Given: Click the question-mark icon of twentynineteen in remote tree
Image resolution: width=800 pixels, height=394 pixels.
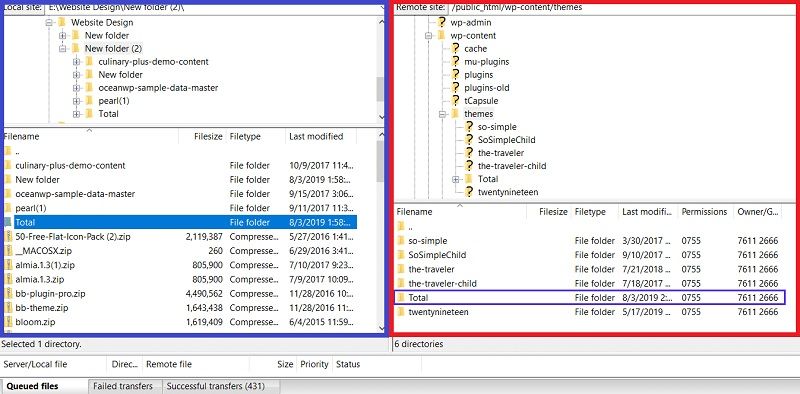Looking at the screenshot, I should [469, 192].
